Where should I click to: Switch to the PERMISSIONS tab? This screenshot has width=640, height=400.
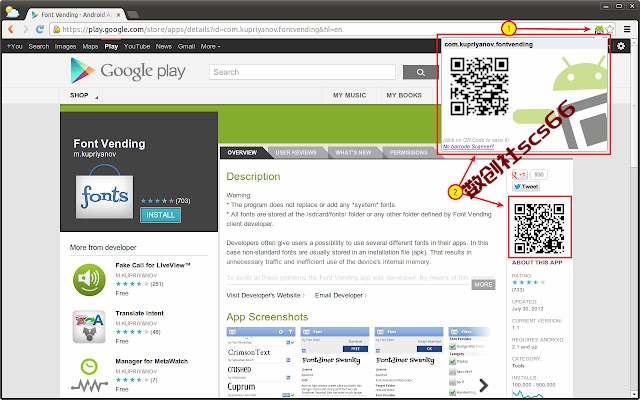click(x=408, y=152)
